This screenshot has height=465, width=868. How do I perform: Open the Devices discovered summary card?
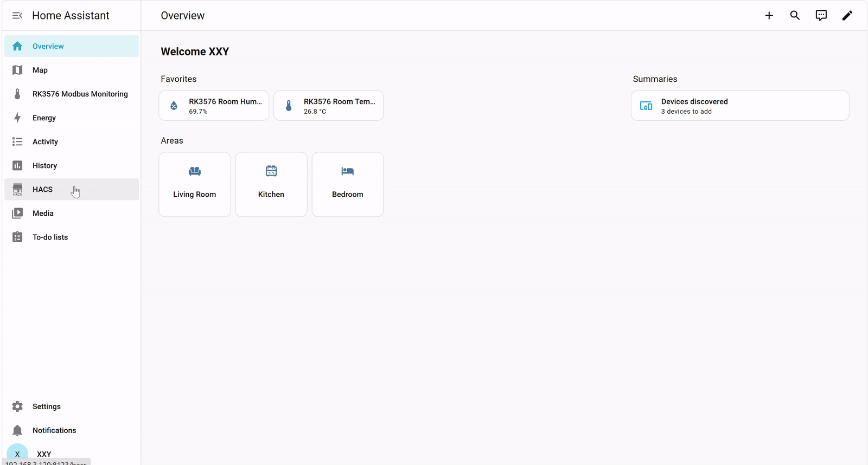click(x=740, y=106)
